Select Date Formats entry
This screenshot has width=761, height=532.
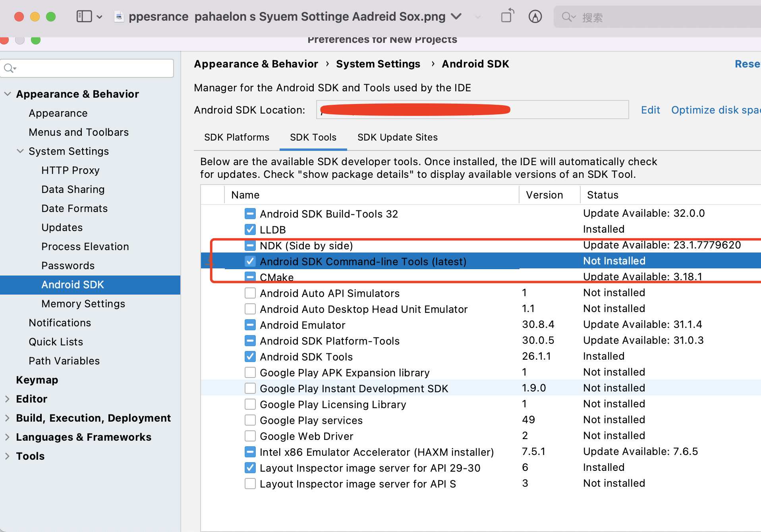click(74, 208)
